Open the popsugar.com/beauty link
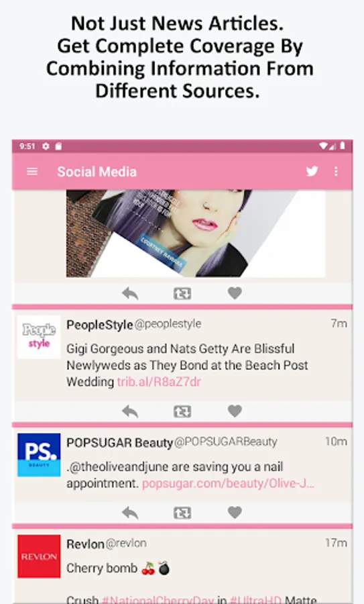The image size is (364, 604). pos(228,483)
